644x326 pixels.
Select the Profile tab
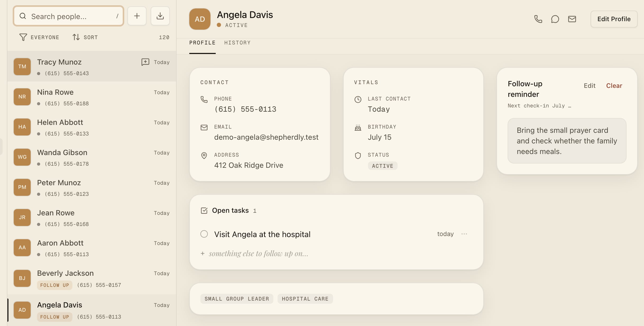(203, 43)
